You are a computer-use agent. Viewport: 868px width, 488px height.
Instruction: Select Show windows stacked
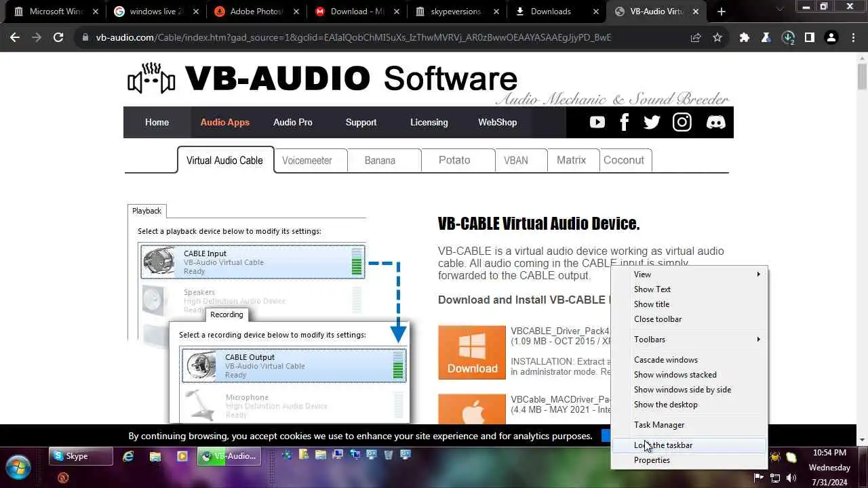(x=690, y=375)
